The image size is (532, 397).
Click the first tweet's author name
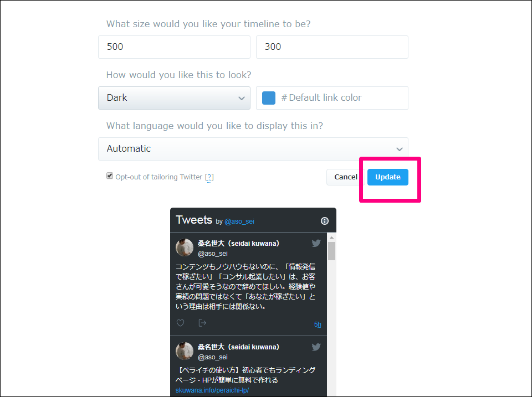pos(238,244)
